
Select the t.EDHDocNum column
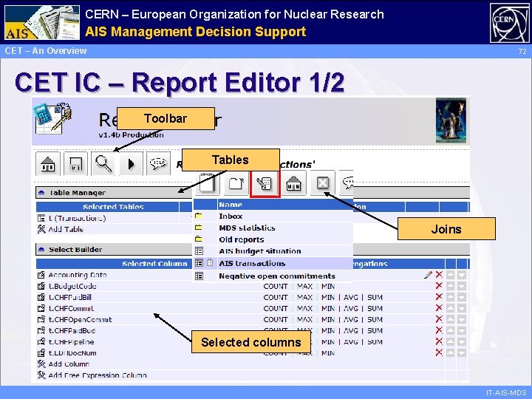coord(72,353)
